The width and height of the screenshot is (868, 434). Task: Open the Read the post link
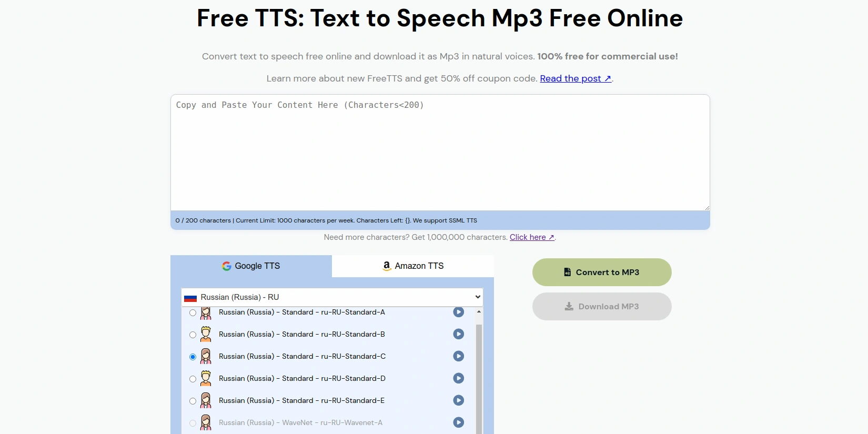tap(576, 78)
